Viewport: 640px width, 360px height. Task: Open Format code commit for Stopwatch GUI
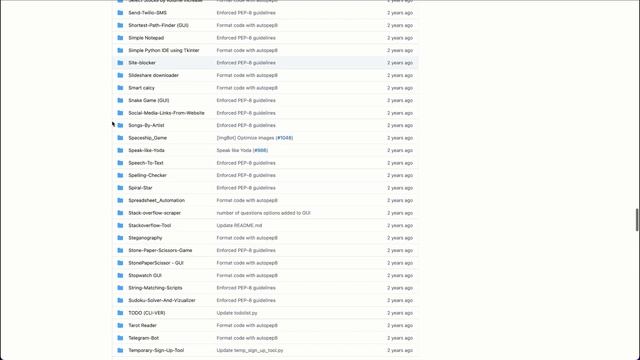(247, 276)
